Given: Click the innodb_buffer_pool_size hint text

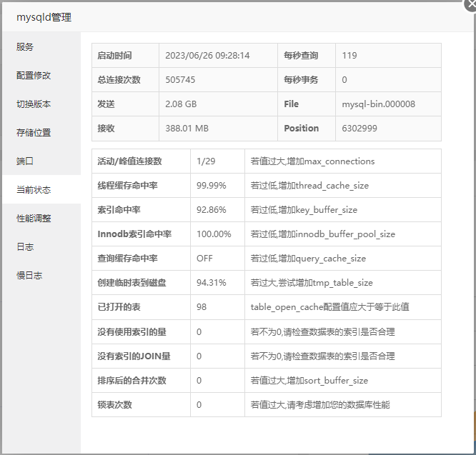Looking at the screenshot, I should 323,234.
